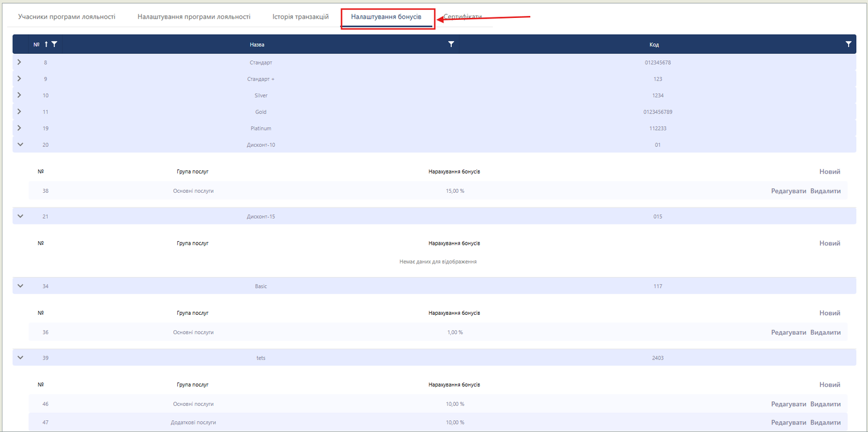Click Новий under the tets group
Screen dimensions: 868x432
click(830, 385)
